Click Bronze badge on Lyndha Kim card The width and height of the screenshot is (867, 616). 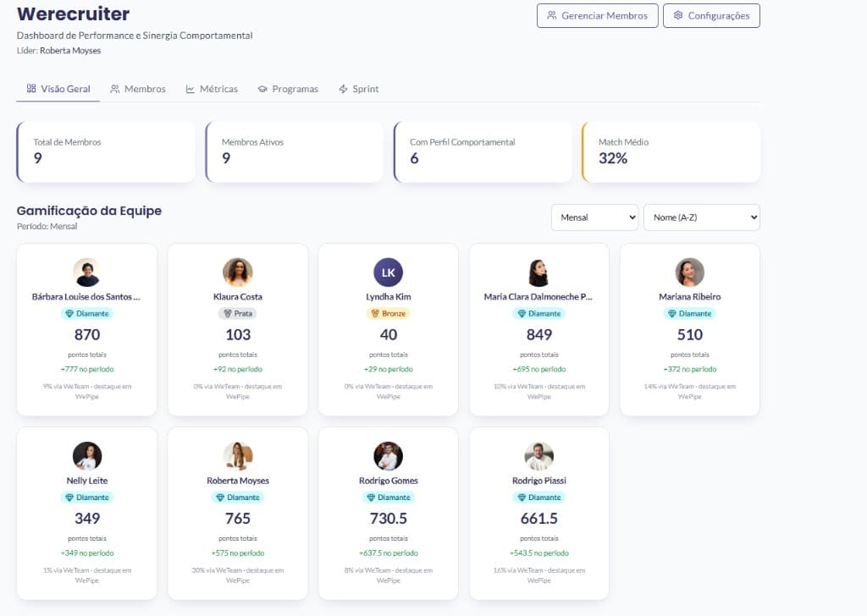click(x=388, y=314)
